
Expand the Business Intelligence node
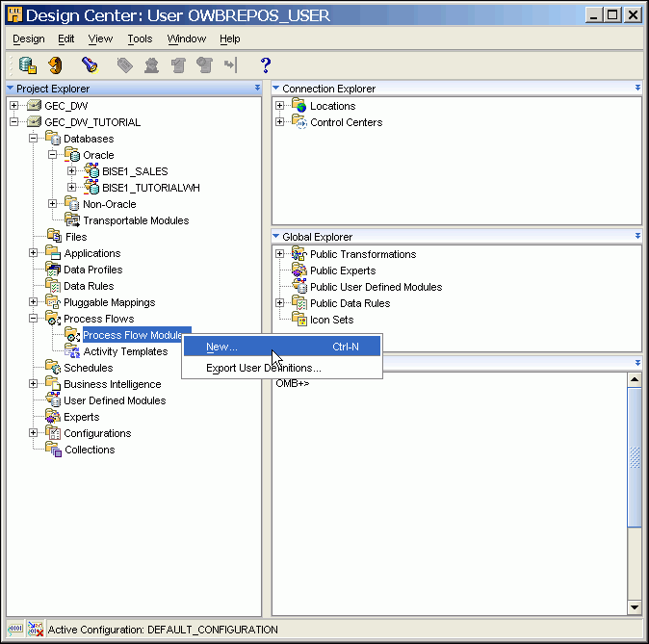point(33,384)
